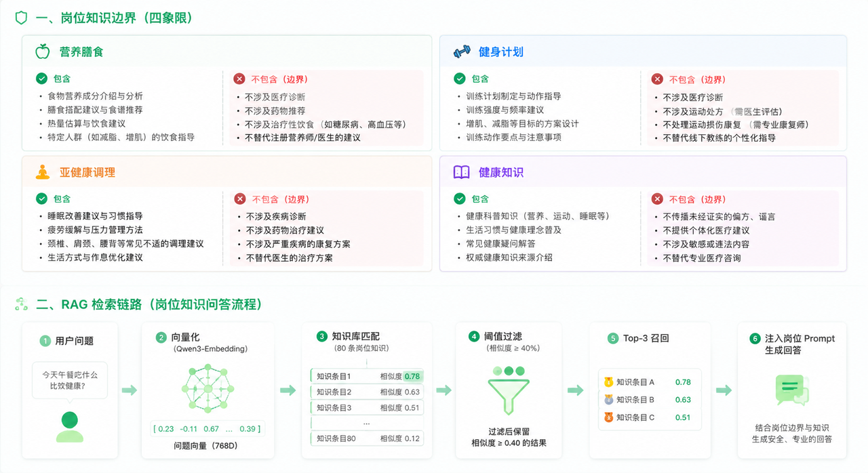Click the 过滤后保留 相似度 ≥ 0.40 的结果 caption
This screenshot has height=473, width=868.
click(x=509, y=437)
